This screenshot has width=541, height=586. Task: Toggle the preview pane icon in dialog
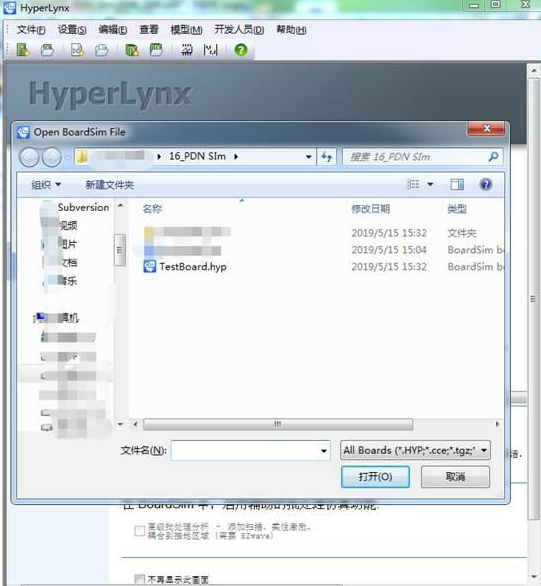457,184
